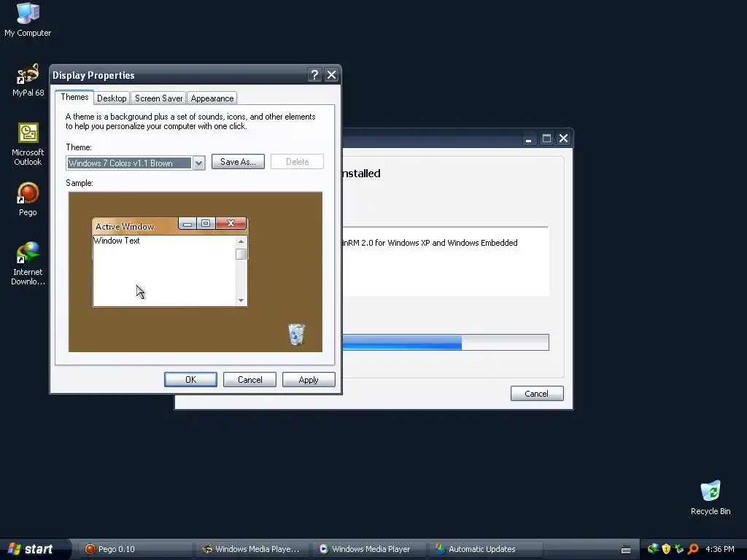Image resolution: width=747 pixels, height=560 pixels.
Task: Click the sample window's minimize icon
Action: (x=187, y=223)
